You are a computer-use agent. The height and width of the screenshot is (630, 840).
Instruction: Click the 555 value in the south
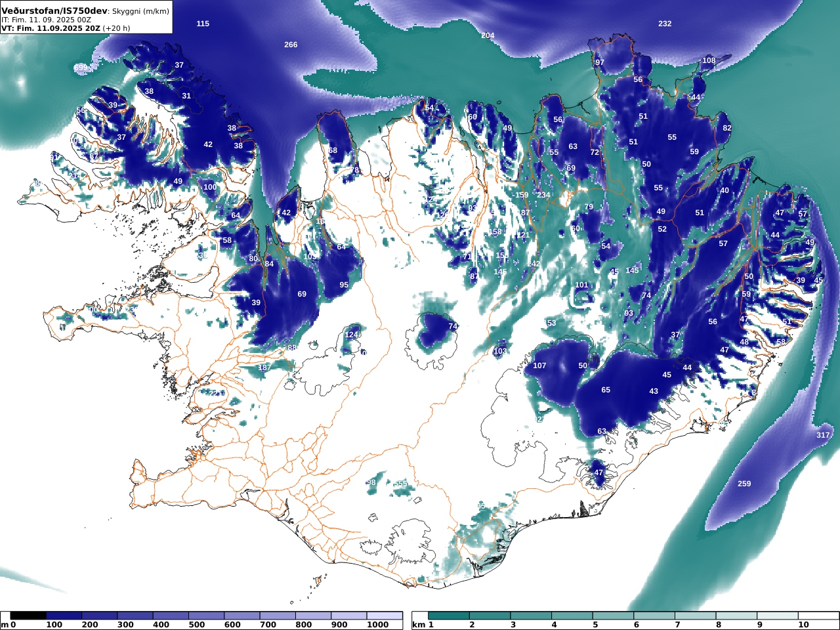click(x=401, y=484)
